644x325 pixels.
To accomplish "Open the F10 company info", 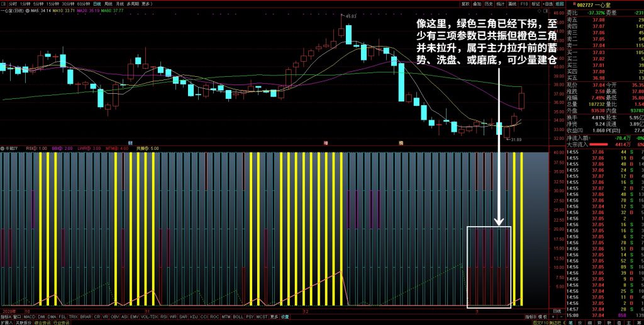I will point(525,4).
